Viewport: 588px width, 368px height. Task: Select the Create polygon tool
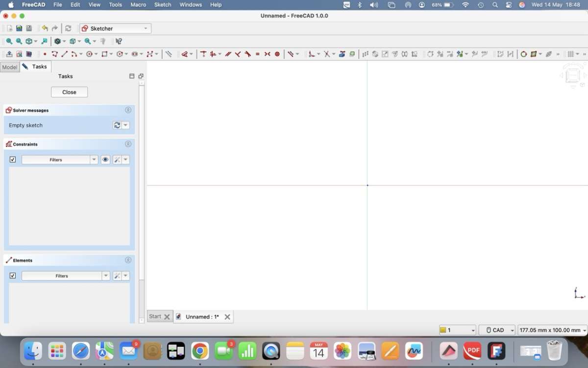coord(120,54)
